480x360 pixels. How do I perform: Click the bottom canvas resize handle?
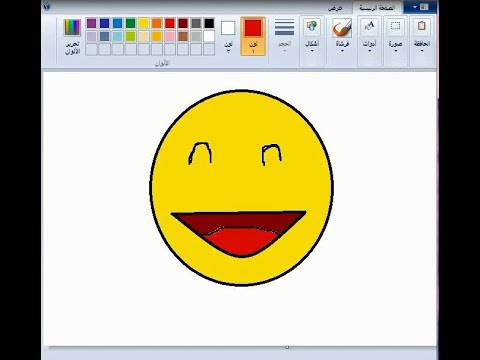tap(287, 347)
